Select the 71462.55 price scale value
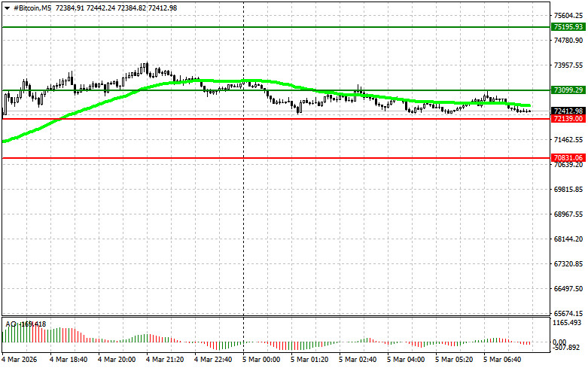 [x=568, y=140]
